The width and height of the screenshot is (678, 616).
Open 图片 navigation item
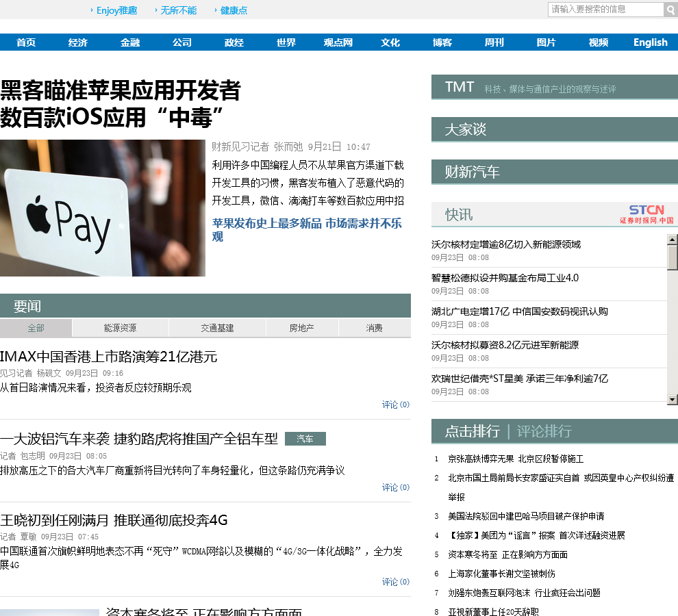click(x=546, y=42)
